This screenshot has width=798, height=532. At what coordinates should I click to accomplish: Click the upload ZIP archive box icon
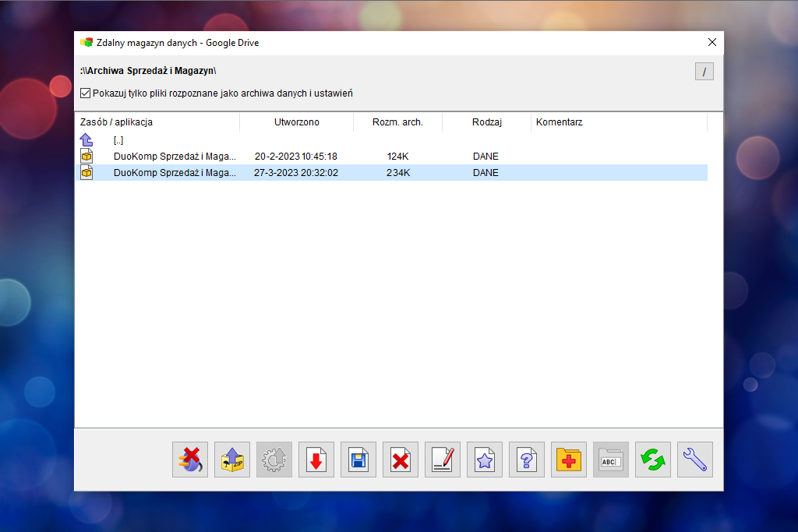(232, 460)
